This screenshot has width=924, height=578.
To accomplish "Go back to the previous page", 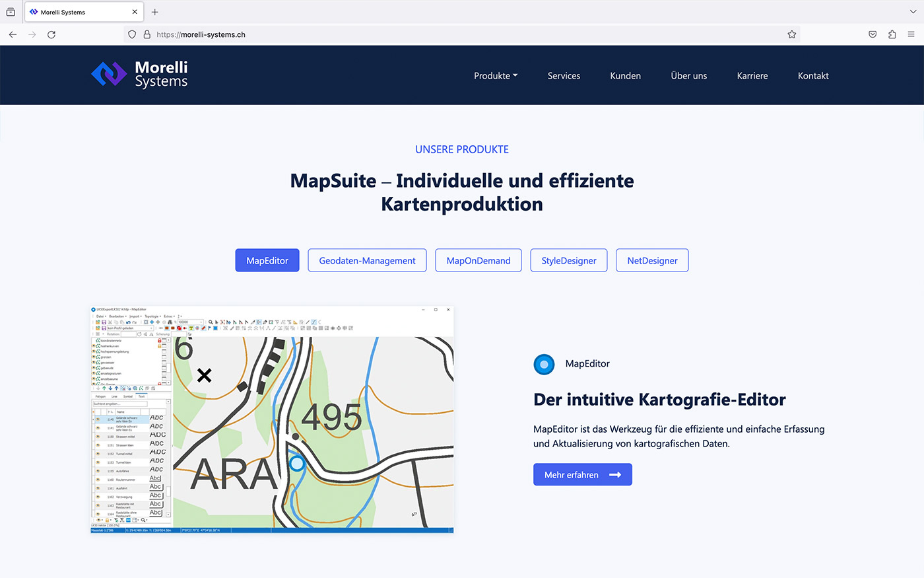I will pyautogui.click(x=13, y=34).
